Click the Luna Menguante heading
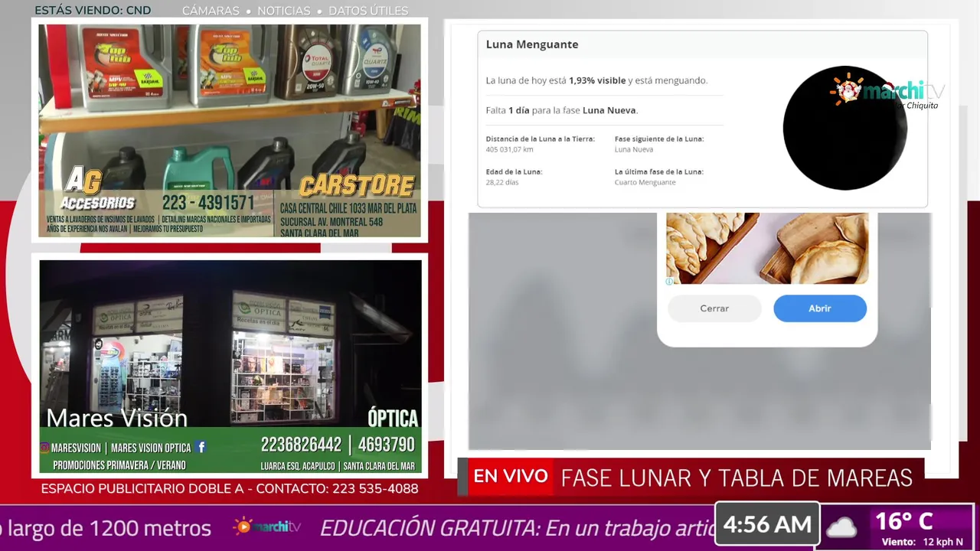This screenshot has width=980, height=551. tap(532, 44)
